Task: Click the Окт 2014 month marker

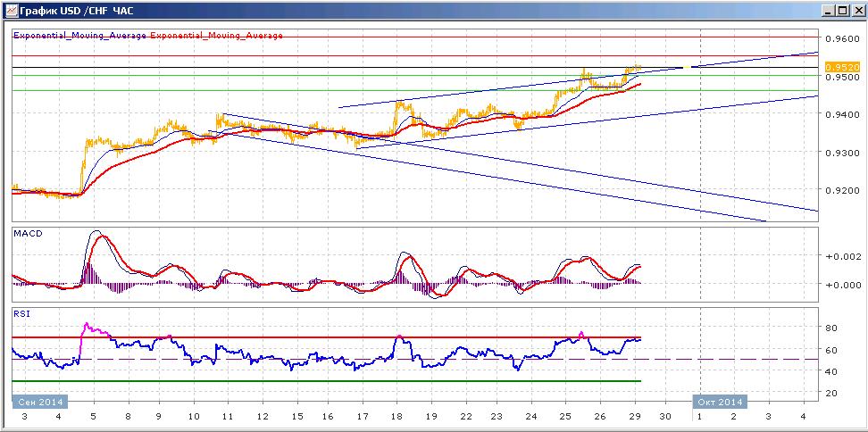Action: (x=720, y=401)
